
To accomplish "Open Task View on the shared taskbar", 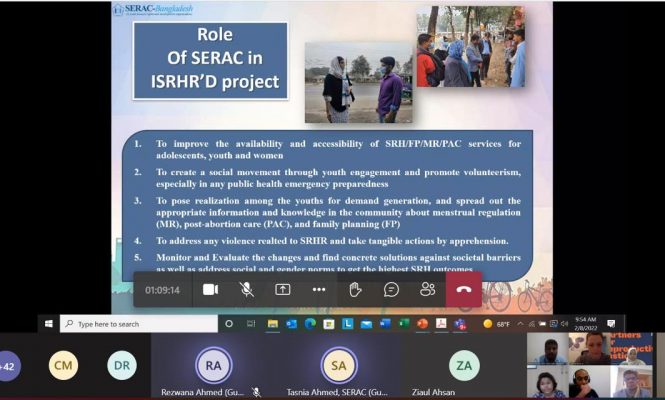I will (251, 324).
